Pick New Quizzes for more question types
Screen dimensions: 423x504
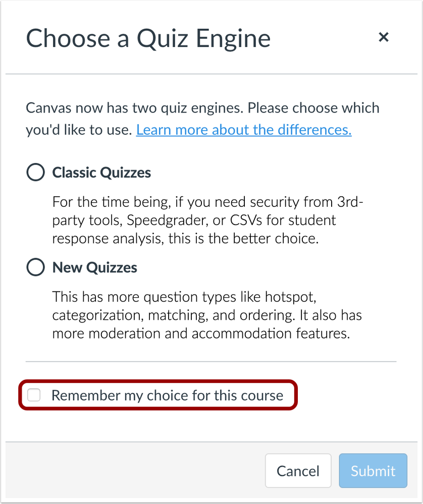tap(35, 267)
